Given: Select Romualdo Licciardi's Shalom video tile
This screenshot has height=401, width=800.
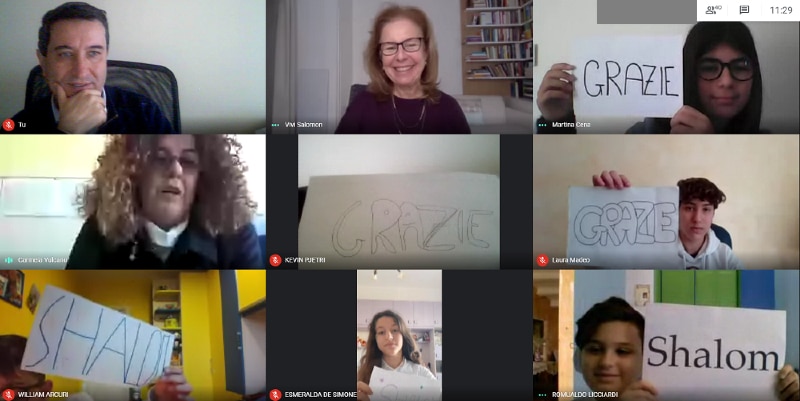Looking at the screenshot, I should point(667,336).
